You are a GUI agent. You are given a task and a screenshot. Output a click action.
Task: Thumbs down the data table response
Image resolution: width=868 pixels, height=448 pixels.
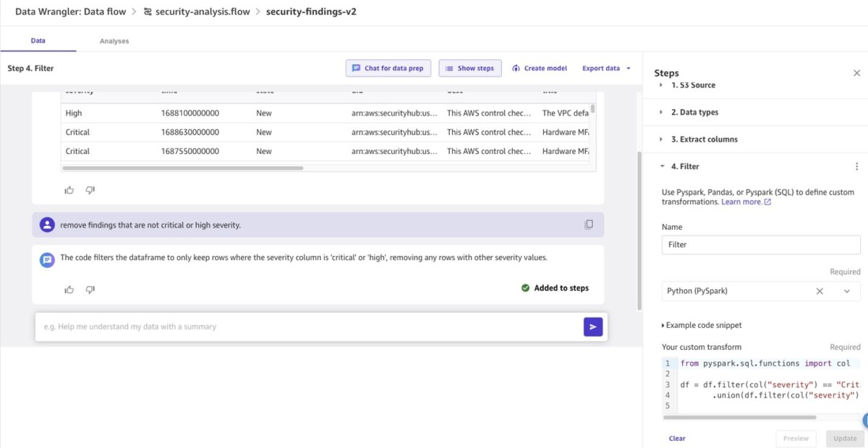[x=90, y=190]
